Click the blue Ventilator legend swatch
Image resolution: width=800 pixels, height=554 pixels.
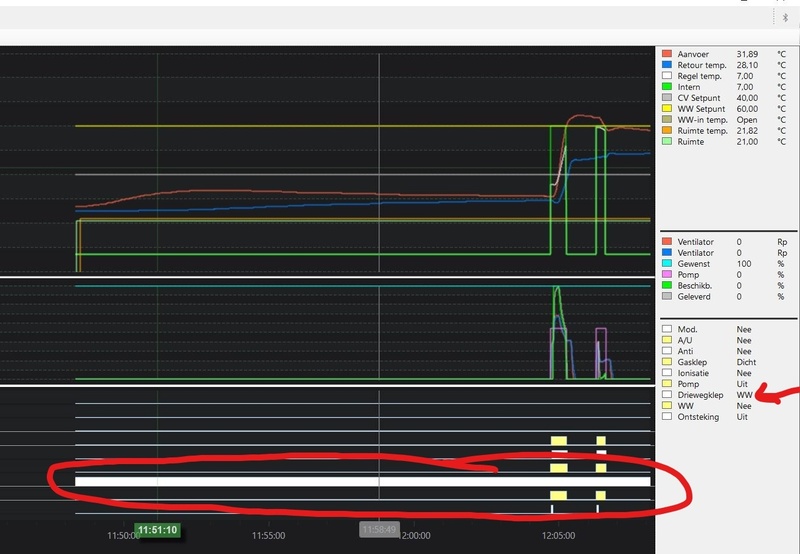point(666,253)
